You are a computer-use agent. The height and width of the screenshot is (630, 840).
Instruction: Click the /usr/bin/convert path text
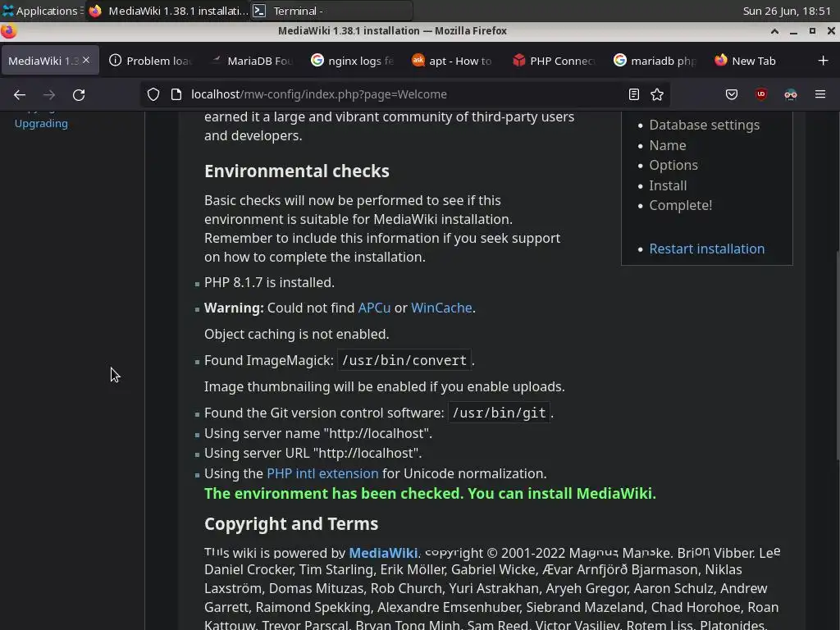pyautogui.click(x=404, y=360)
